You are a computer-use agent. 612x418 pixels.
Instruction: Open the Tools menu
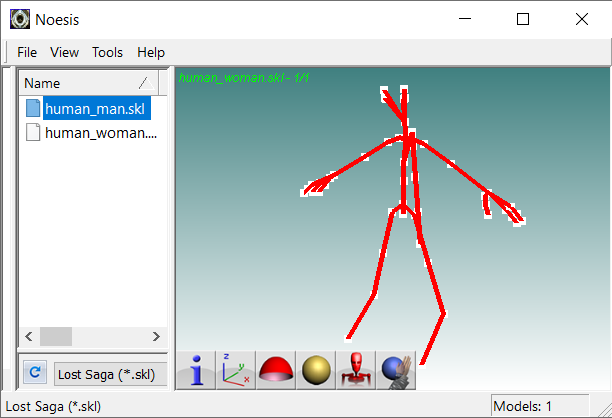coord(107,52)
